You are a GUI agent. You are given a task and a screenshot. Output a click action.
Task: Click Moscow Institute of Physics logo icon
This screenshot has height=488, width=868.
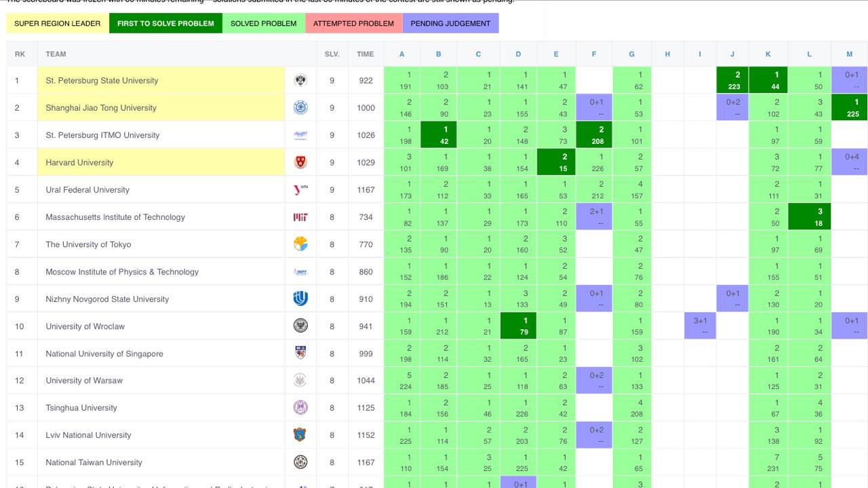(x=300, y=271)
